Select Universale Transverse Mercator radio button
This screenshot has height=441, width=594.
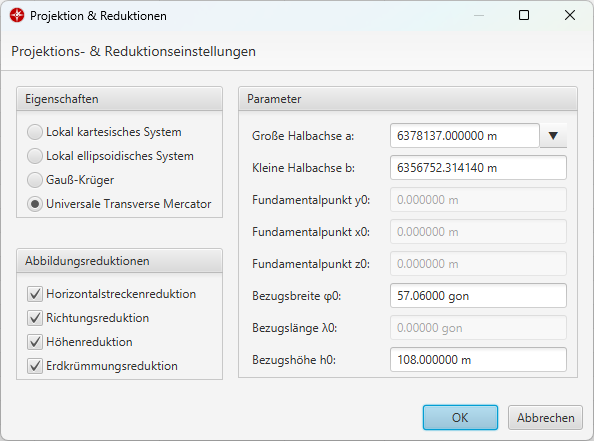[35, 204]
